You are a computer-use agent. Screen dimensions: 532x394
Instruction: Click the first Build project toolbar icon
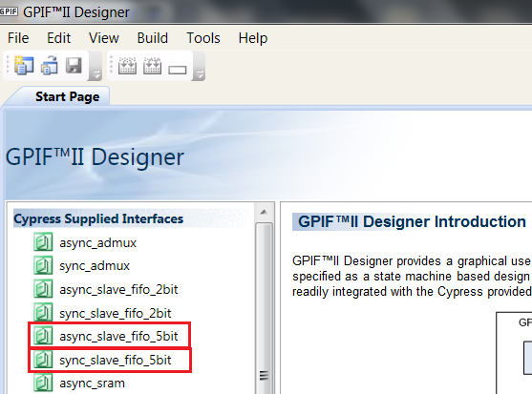[x=127, y=65]
